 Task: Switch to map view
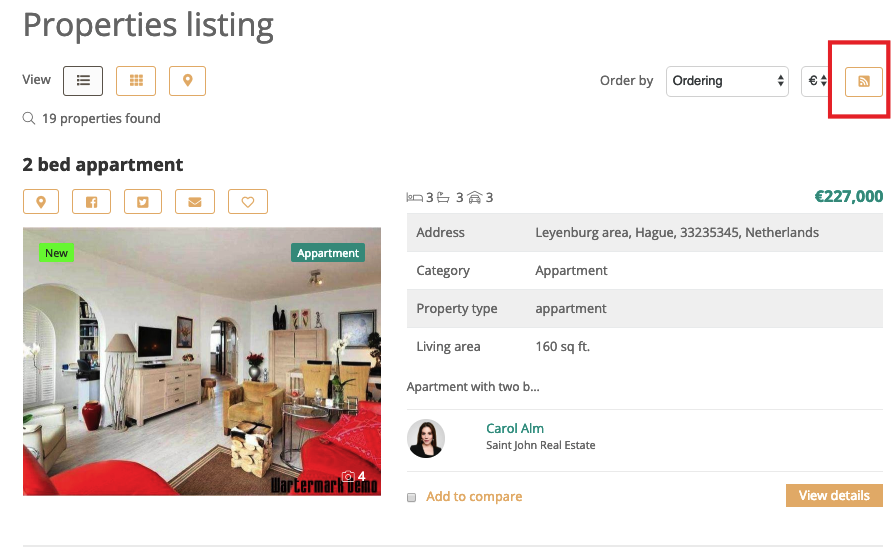coord(187,81)
